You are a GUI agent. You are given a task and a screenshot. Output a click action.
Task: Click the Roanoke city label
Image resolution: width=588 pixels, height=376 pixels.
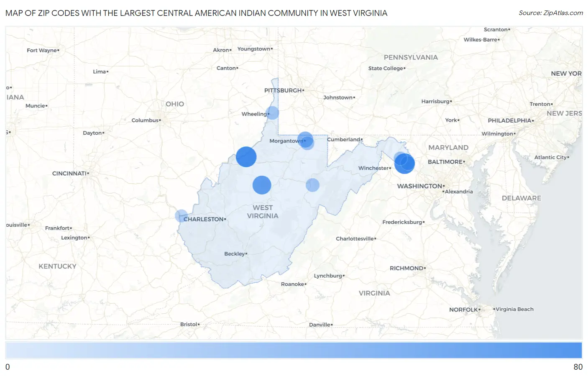coord(293,284)
